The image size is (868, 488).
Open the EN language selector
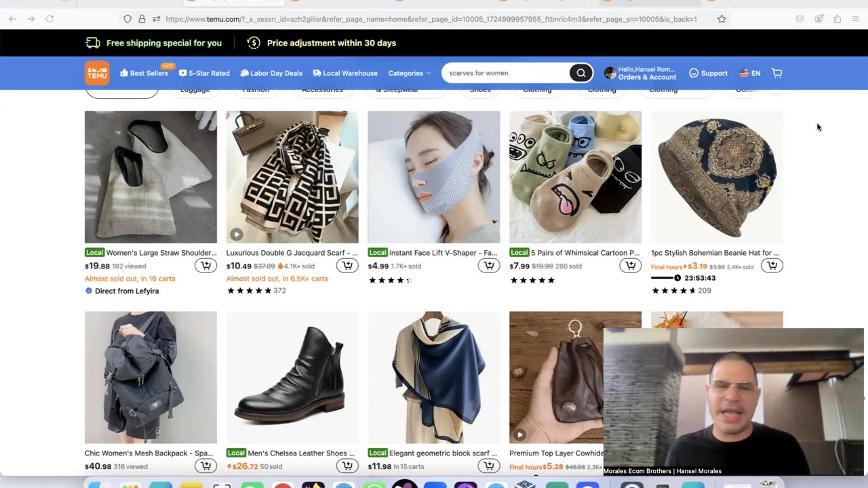750,73
